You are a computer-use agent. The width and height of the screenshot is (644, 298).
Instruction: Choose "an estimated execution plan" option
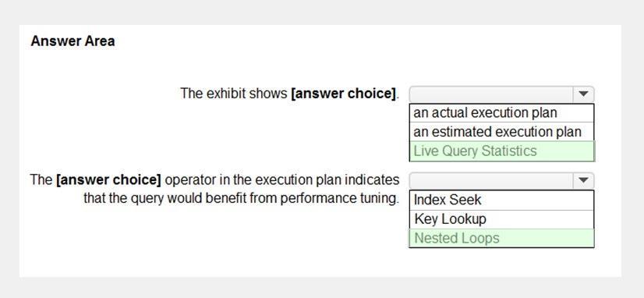(x=501, y=132)
